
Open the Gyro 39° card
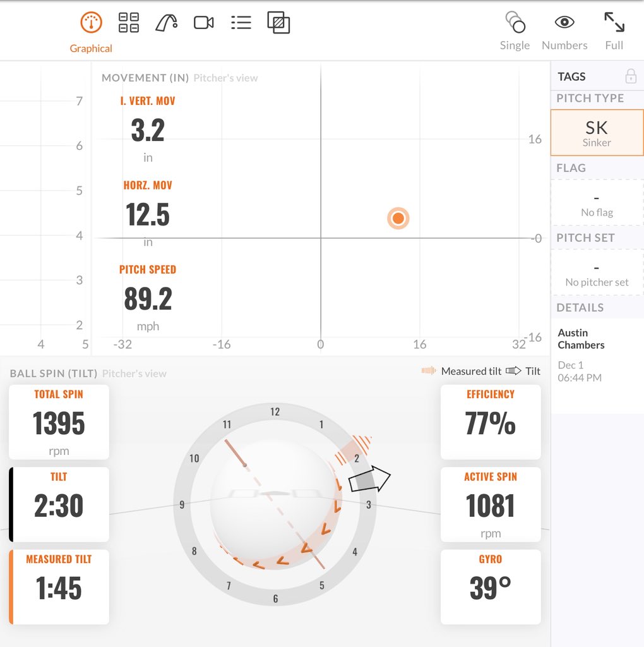[491, 587]
